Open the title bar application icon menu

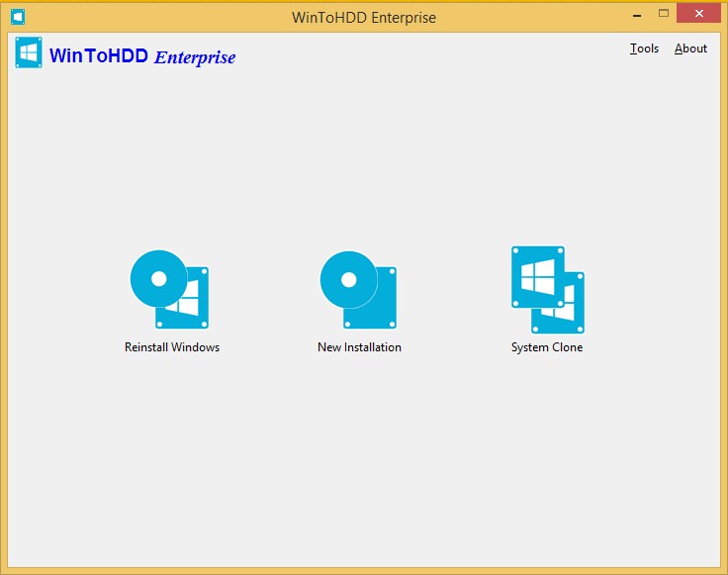[17, 17]
